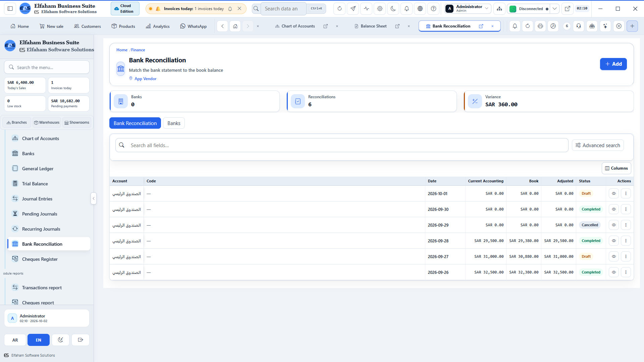Click the paper plane send icon
644x362 pixels.
point(353,9)
